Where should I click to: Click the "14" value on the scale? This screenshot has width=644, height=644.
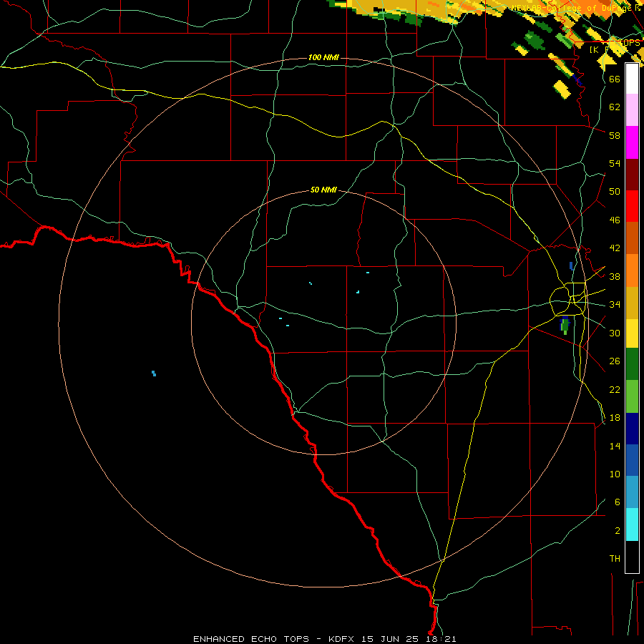tap(615, 446)
